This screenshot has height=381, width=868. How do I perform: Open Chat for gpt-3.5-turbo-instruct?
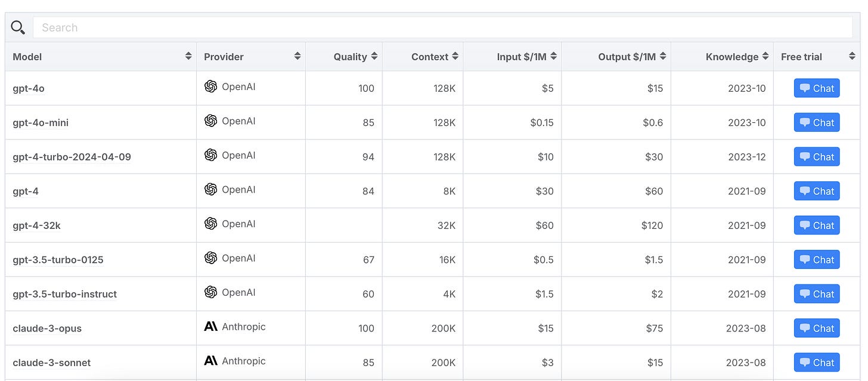coord(817,294)
